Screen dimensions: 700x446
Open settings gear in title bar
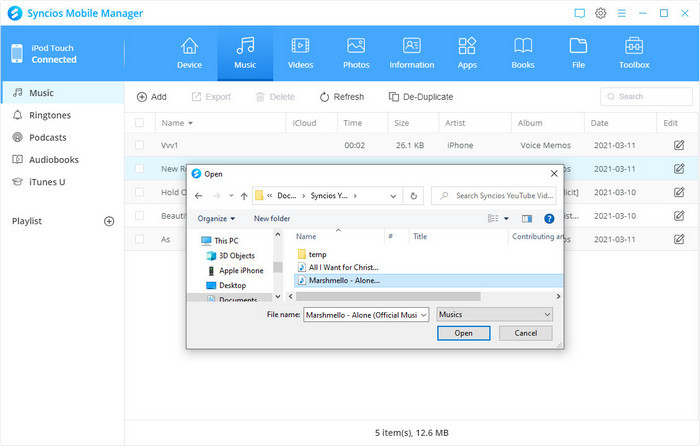click(x=600, y=13)
